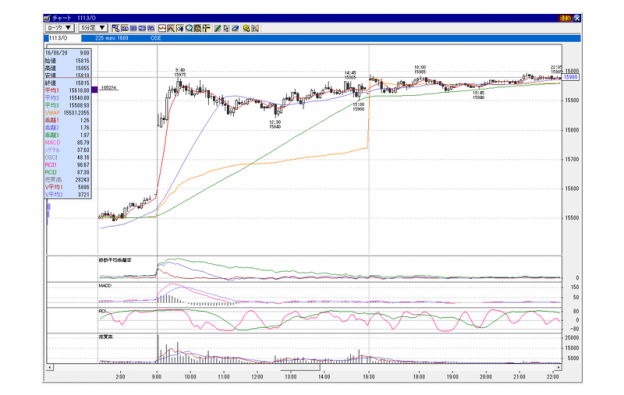The height and width of the screenshot is (395, 624).
Task: Click the third window-layout toolbar icon
Action: [133, 28]
